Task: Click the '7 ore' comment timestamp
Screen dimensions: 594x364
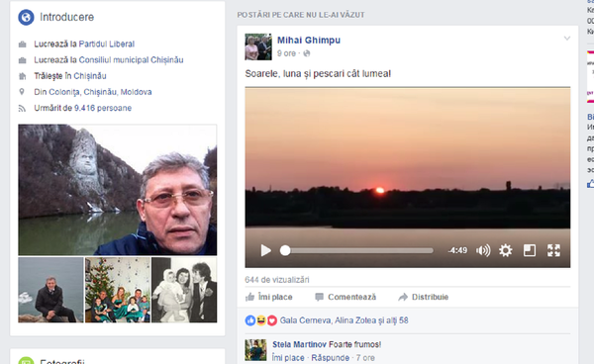Action: [365, 358]
